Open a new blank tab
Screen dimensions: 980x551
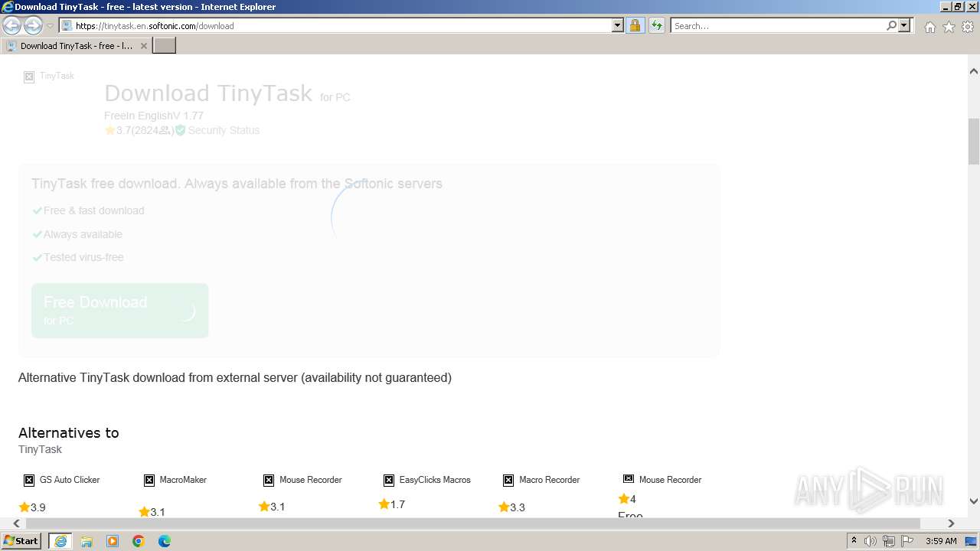(x=165, y=46)
